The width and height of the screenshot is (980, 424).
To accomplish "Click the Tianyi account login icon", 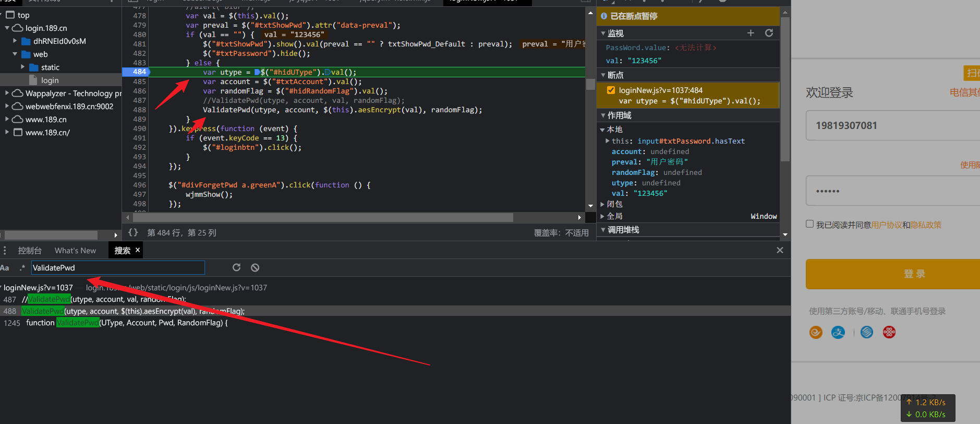I will 816,332.
